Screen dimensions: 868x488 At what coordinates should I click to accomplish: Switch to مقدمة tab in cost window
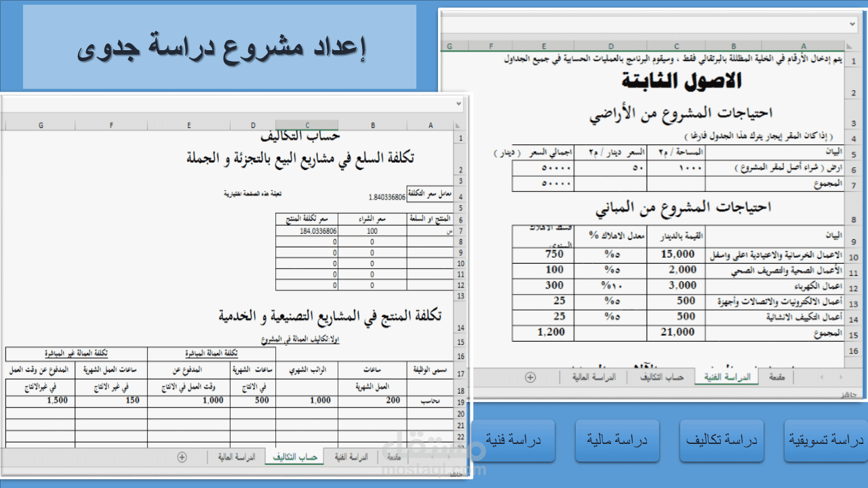pyautogui.click(x=393, y=457)
